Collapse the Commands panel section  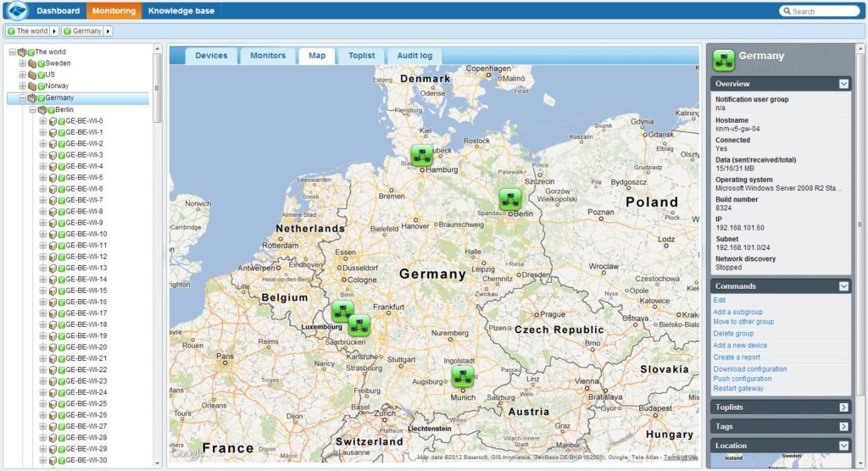pos(843,286)
